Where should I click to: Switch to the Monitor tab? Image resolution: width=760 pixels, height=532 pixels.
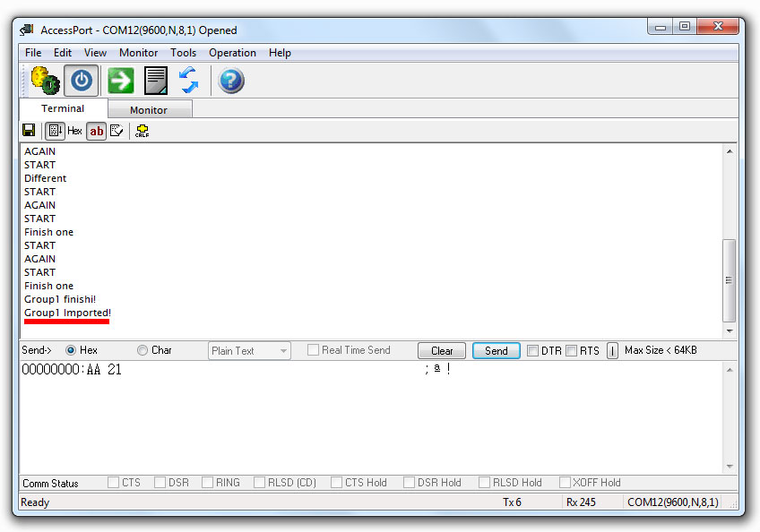click(x=150, y=110)
